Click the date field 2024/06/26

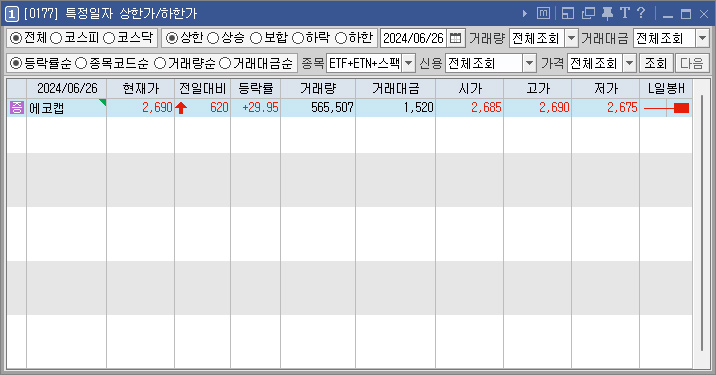tap(413, 38)
